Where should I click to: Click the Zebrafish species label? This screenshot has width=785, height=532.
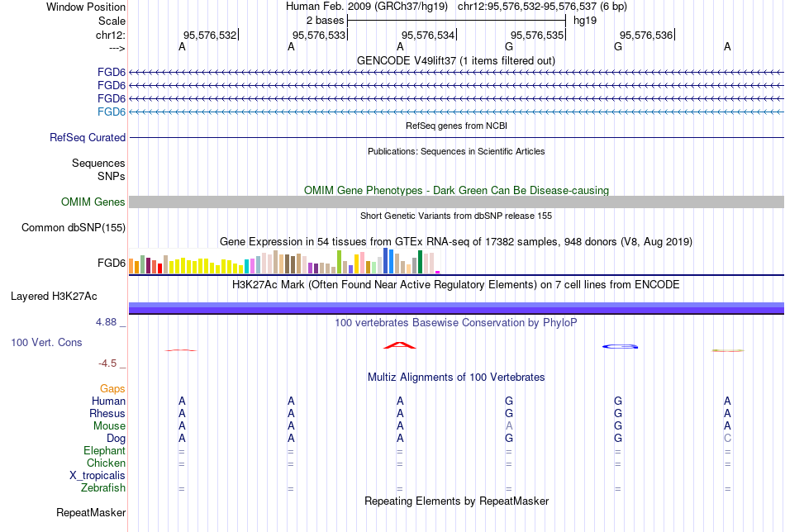[x=103, y=488]
